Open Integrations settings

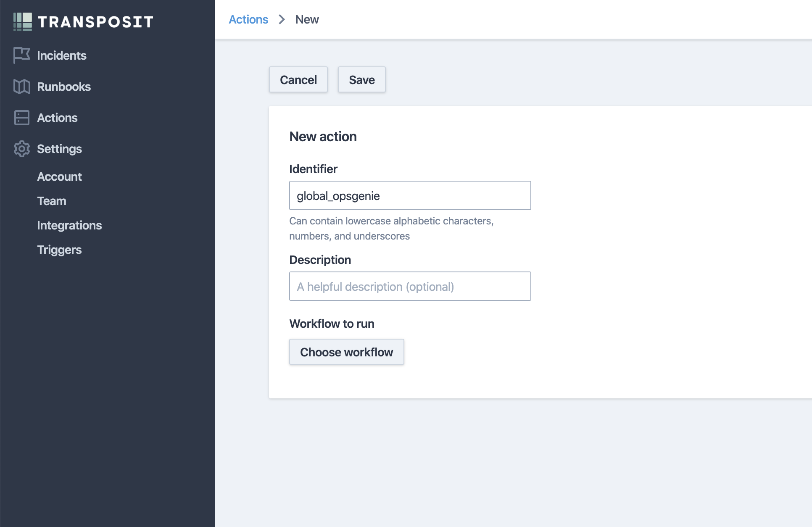click(x=69, y=225)
